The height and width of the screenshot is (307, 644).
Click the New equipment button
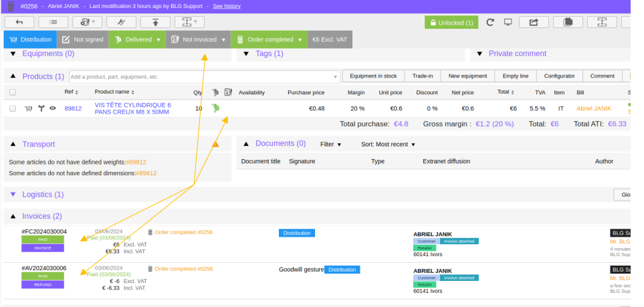[468, 76]
